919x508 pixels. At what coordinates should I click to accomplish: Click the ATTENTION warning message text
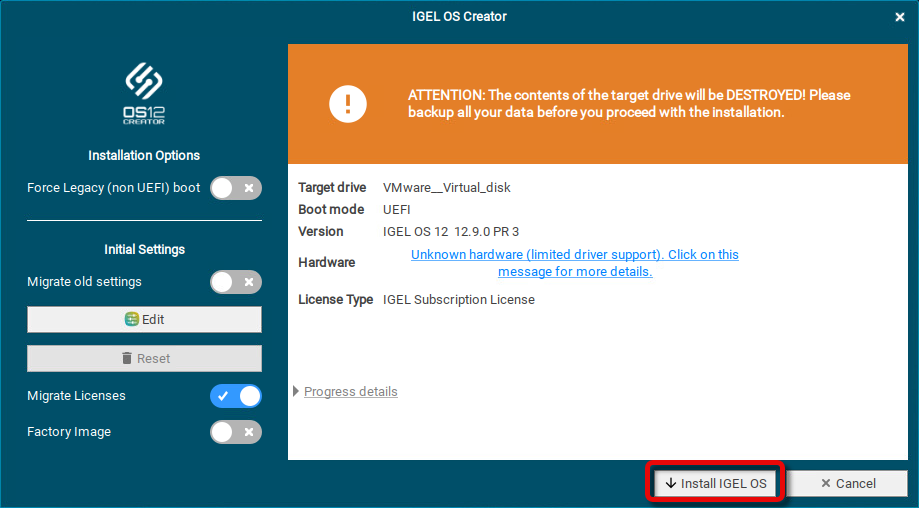pos(629,103)
